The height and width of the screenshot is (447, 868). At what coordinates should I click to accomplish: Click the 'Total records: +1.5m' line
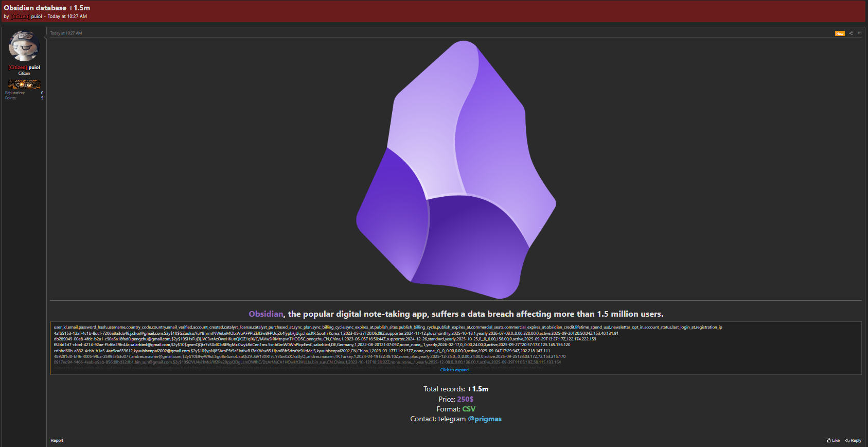coord(456,389)
